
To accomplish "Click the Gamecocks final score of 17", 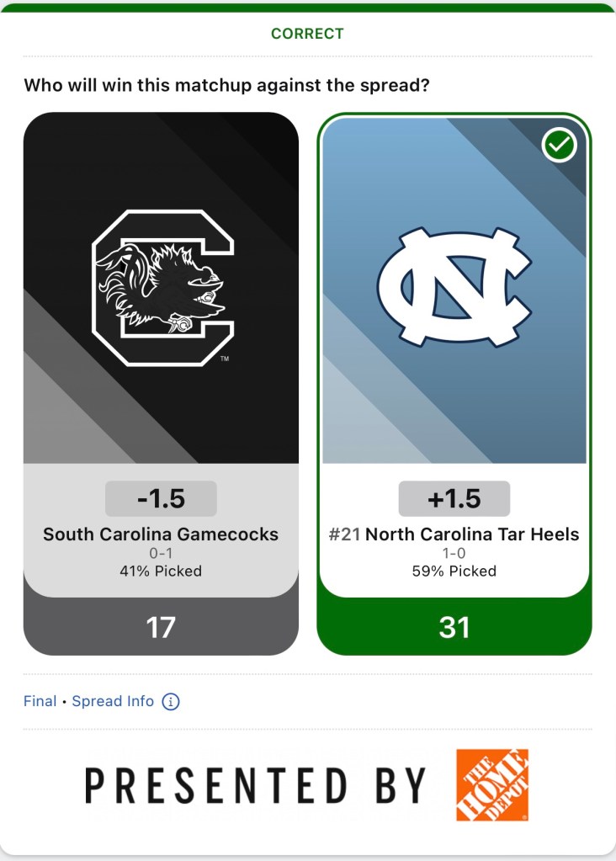I will pos(161,627).
